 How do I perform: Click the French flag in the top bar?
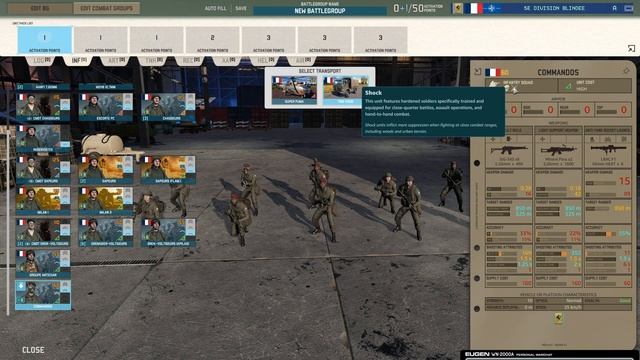coord(473,8)
